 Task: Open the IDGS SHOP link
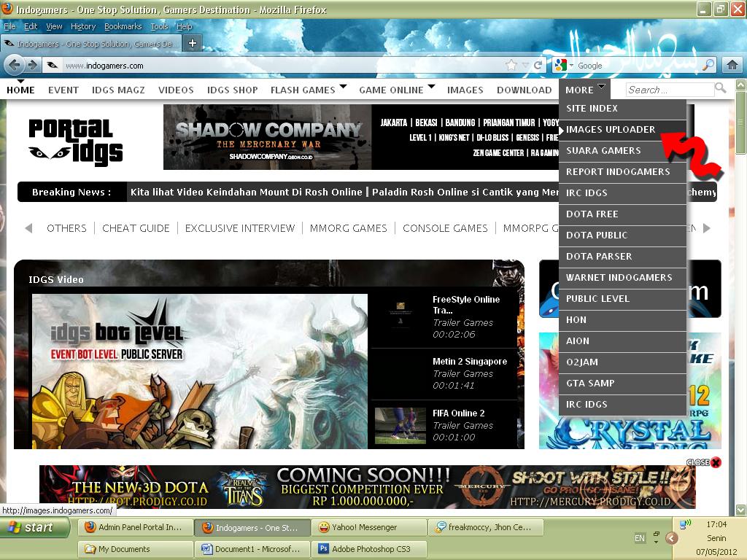[x=232, y=90]
